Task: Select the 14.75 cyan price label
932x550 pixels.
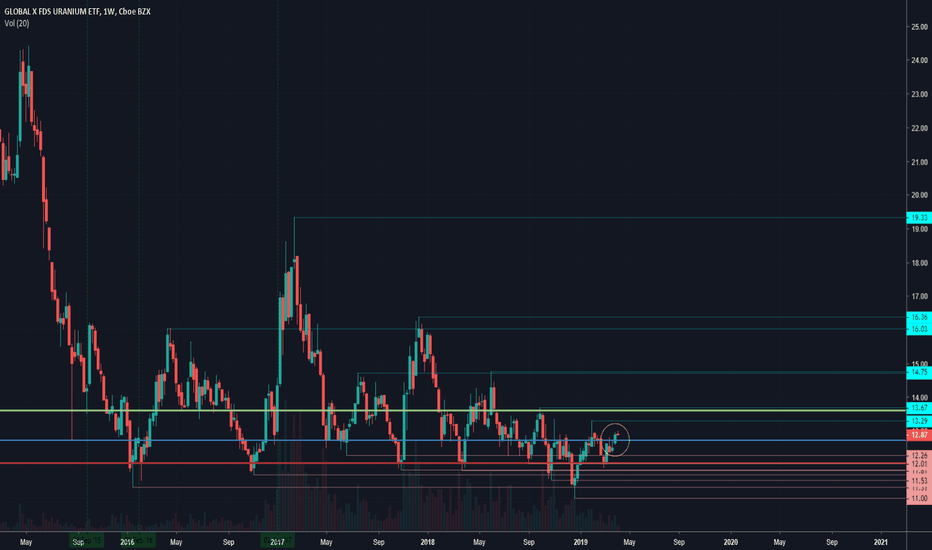Action: pos(919,372)
